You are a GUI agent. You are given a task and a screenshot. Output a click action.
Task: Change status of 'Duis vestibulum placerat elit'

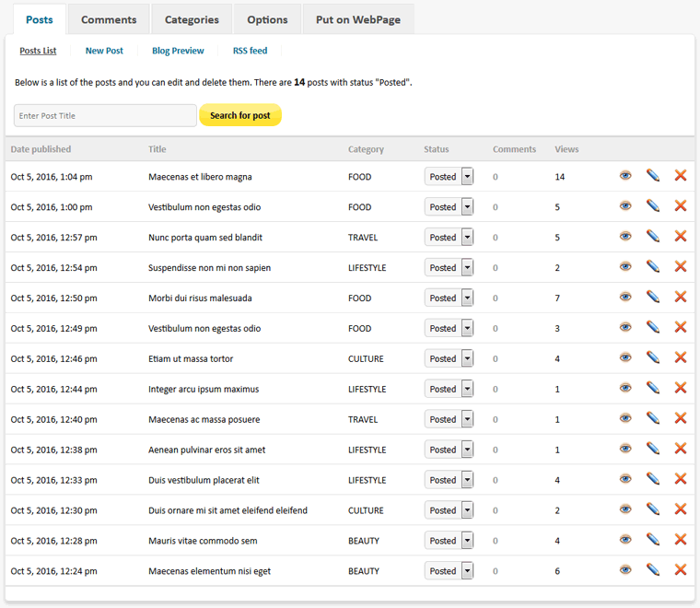click(x=449, y=480)
